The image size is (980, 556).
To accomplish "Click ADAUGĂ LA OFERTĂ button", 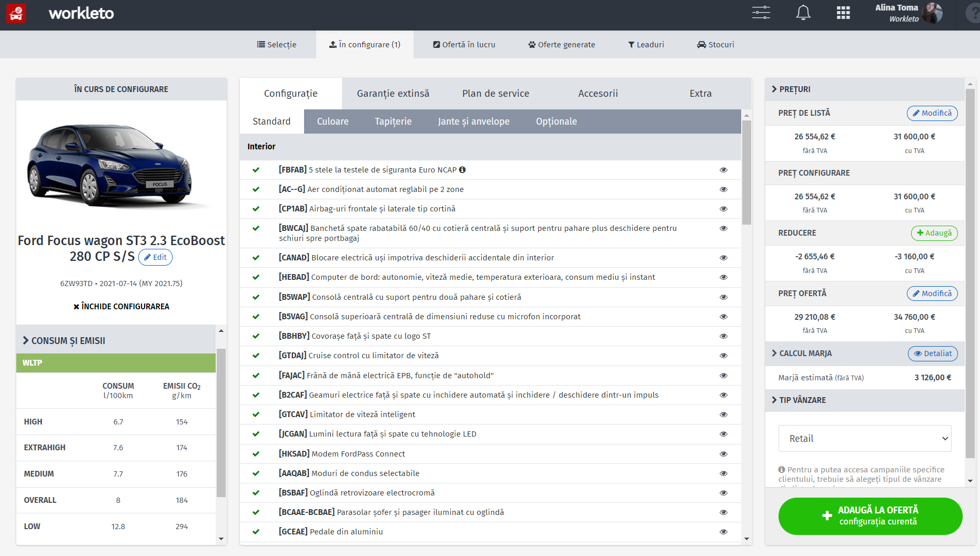I will 870,516.
